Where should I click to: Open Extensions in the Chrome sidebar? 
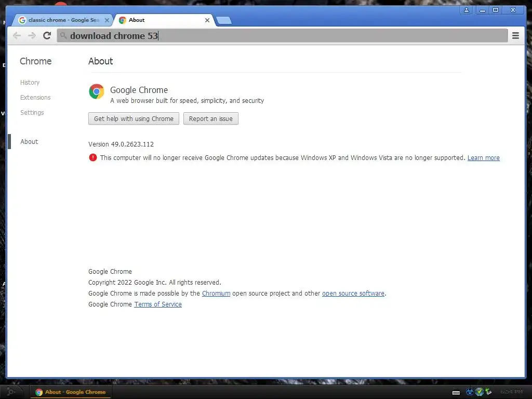[35, 97]
